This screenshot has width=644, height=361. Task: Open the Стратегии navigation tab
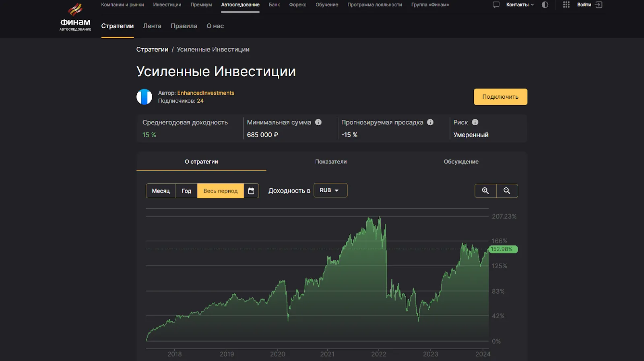118,26
